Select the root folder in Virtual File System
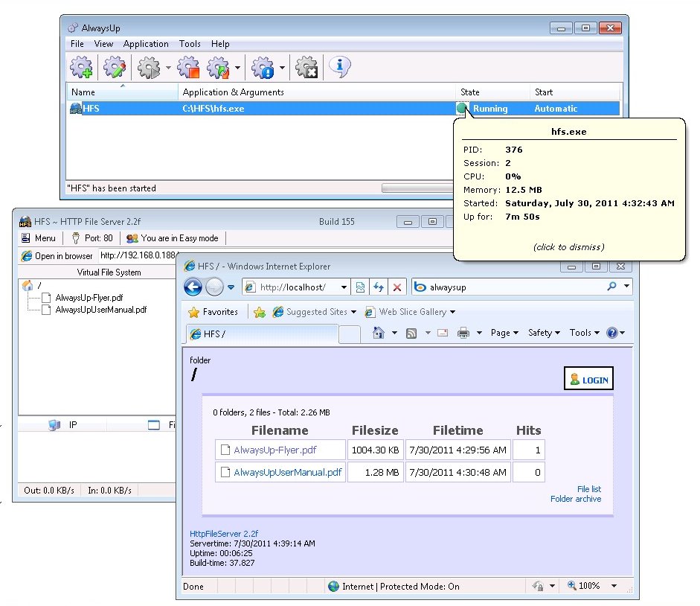Screen dimensions: 700x606 tap(33, 285)
